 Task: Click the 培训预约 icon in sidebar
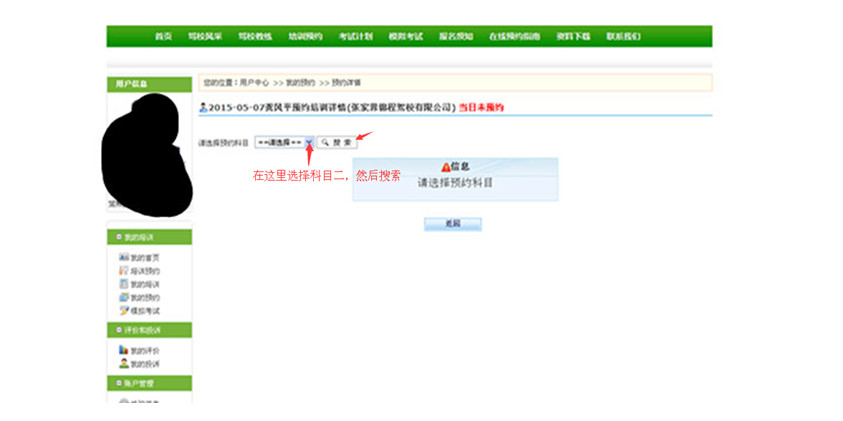pos(124,271)
